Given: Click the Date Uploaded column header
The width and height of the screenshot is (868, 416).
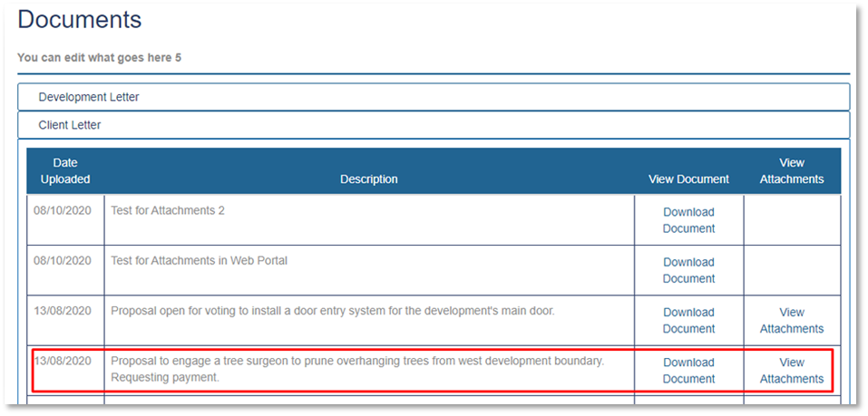Looking at the screenshot, I should [65, 171].
